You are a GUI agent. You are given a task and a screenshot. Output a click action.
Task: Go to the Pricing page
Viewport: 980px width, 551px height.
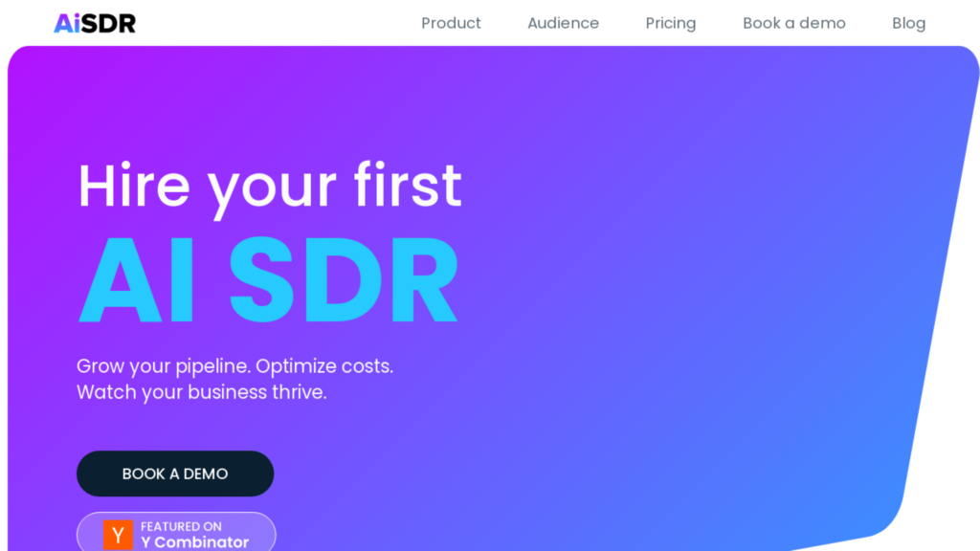click(x=671, y=23)
